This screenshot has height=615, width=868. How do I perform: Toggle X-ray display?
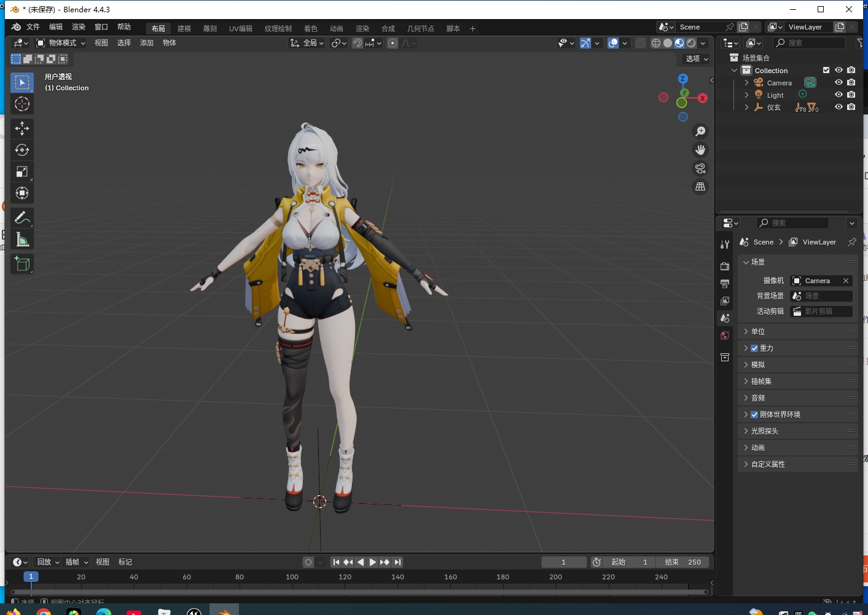click(x=641, y=43)
